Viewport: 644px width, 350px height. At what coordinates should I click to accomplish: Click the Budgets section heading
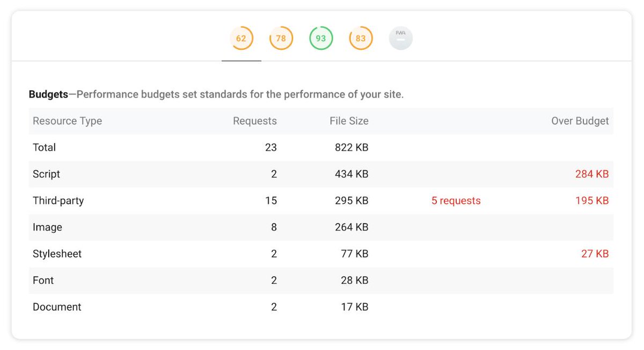tap(48, 94)
